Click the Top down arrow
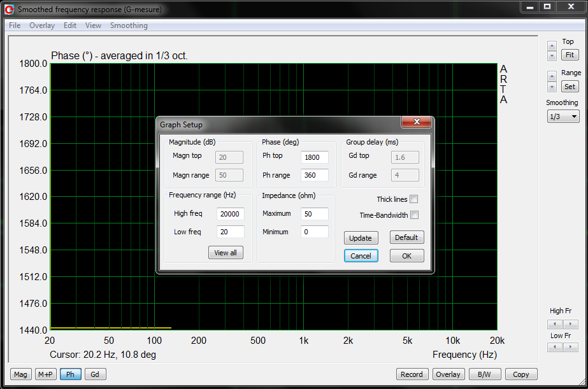 [x=552, y=56]
